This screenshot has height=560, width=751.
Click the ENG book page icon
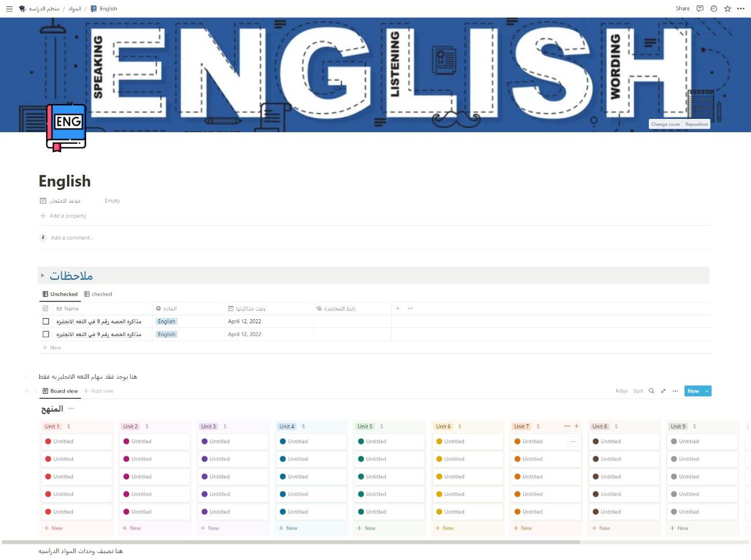pos(66,127)
